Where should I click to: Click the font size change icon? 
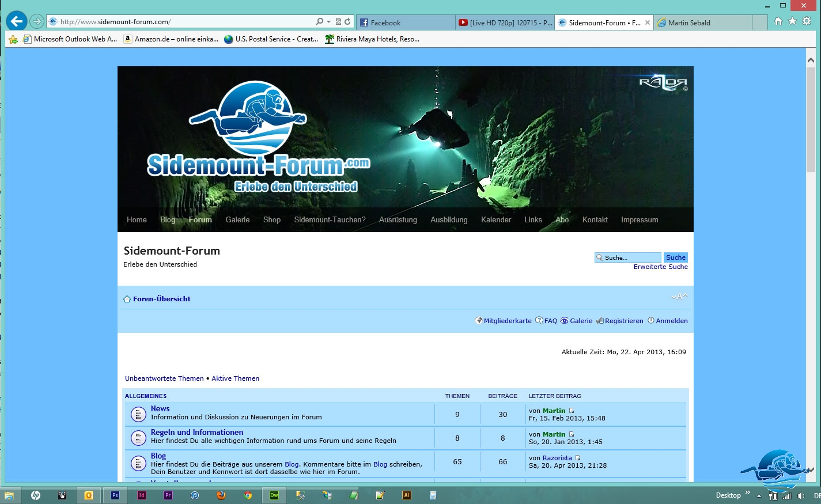[x=679, y=297]
